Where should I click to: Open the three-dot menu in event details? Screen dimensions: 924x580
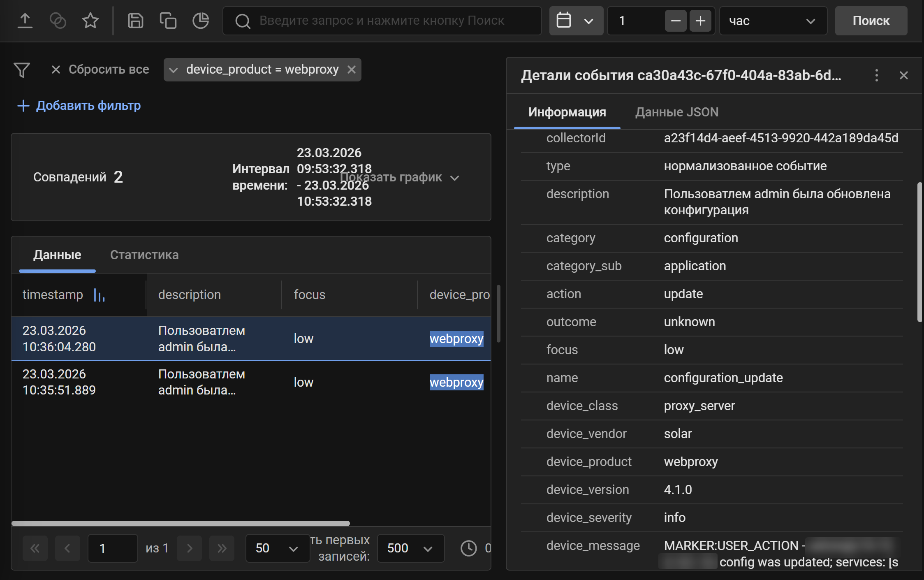877,75
